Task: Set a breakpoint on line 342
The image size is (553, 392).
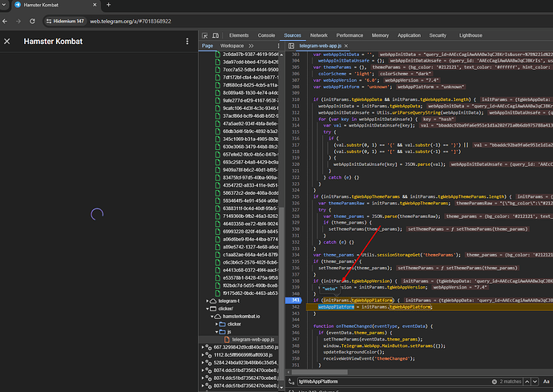Action: (296, 307)
